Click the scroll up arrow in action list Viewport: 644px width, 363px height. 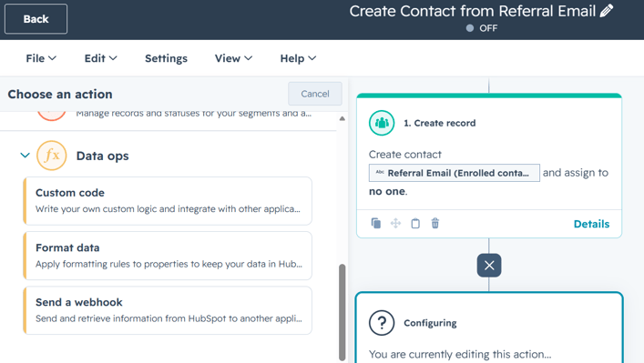[x=342, y=118]
